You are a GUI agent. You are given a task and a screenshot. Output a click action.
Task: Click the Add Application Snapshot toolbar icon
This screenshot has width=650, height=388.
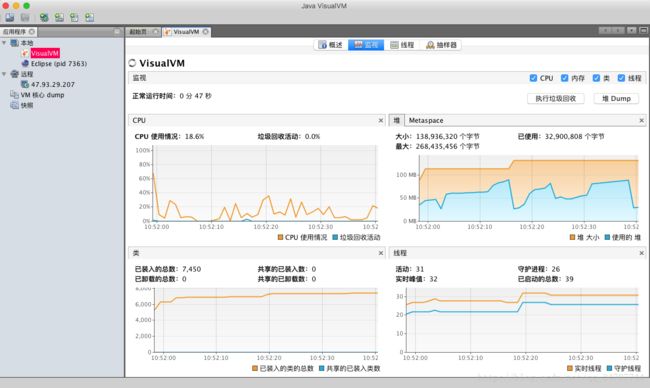point(90,17)
